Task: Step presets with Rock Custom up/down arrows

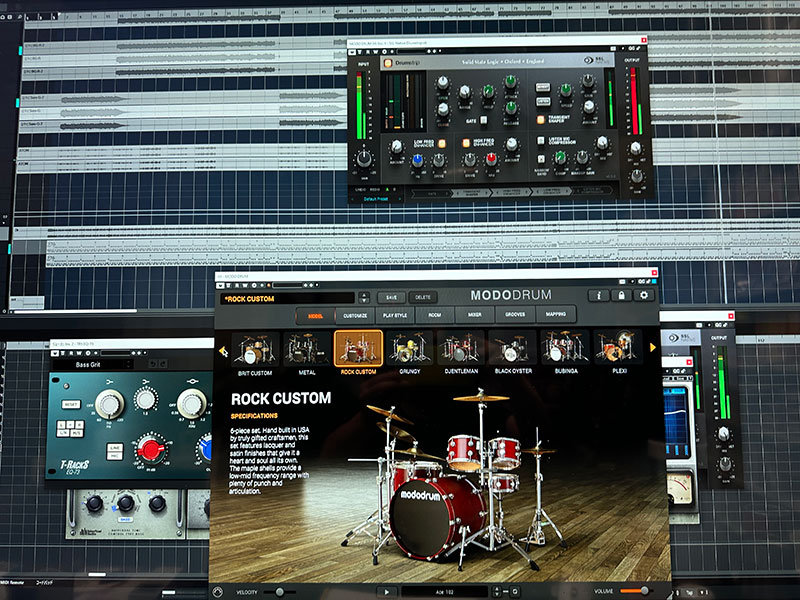Action: click(x=364, y=297)
